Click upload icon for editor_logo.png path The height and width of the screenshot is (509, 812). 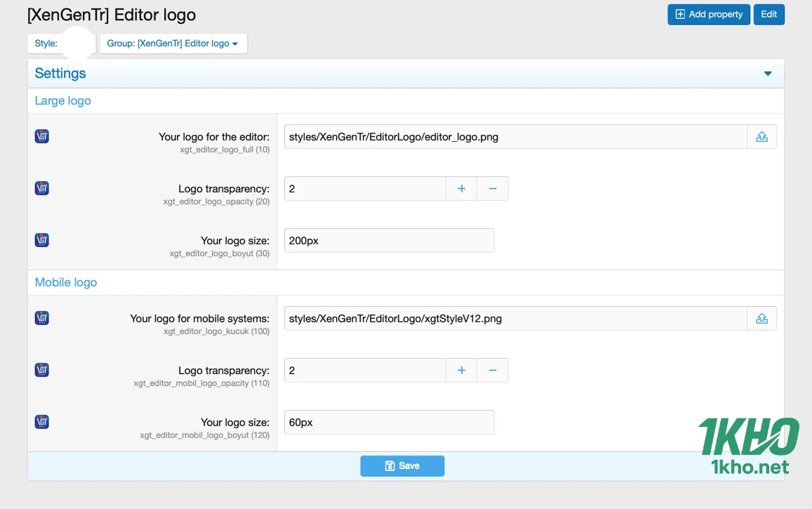coord(761,137)
